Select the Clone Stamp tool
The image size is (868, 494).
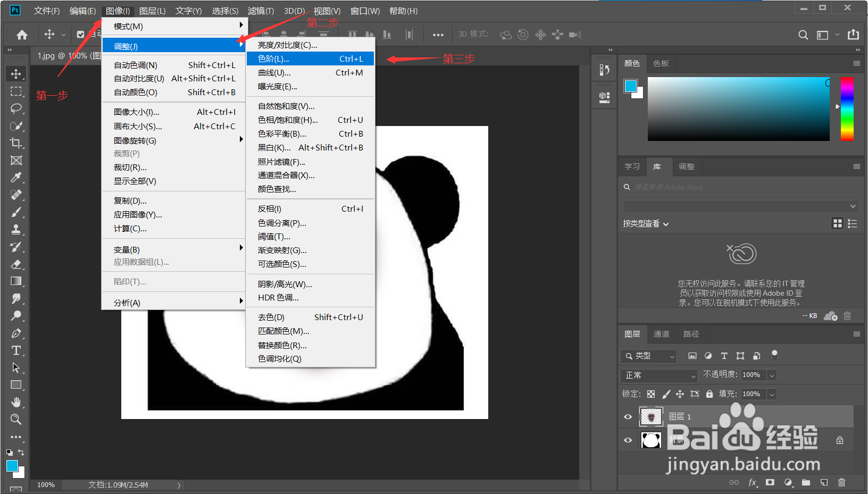pyautogui.click(x=16, y=230)
